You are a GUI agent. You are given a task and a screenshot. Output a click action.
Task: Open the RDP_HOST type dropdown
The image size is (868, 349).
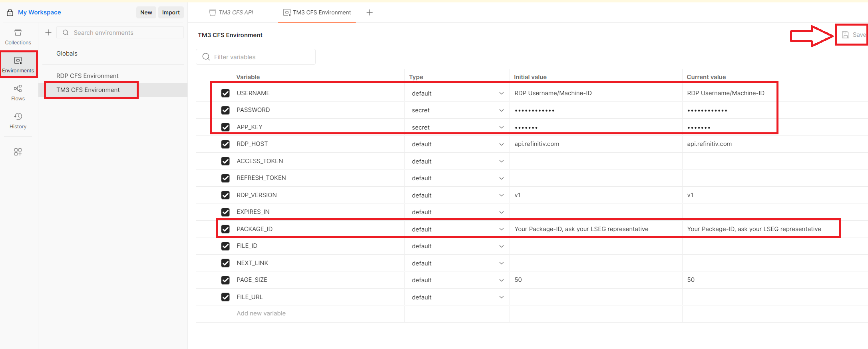501,144
